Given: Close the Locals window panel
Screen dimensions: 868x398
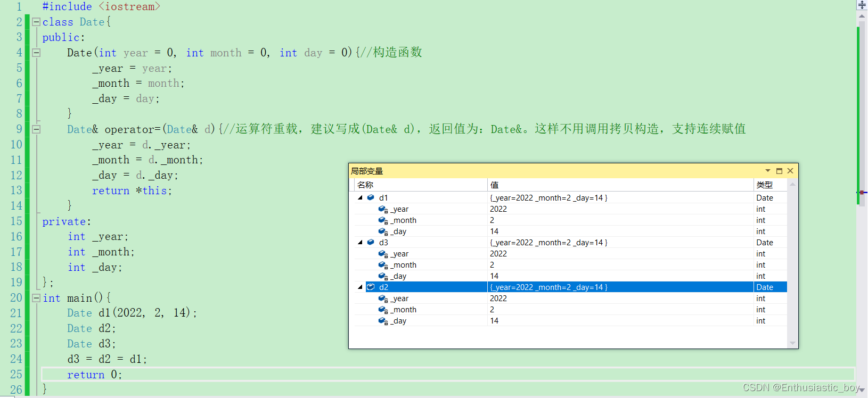Looking at the screenshot, I should pos(790,171).
